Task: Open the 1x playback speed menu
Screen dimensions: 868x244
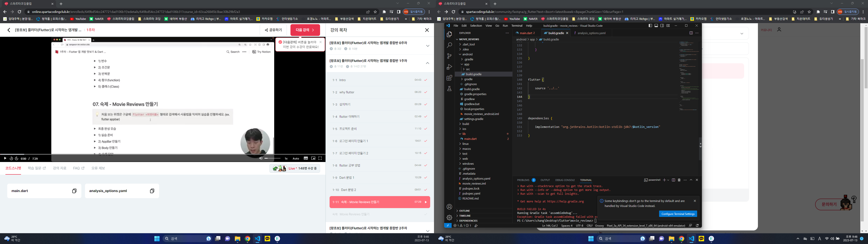Action: pyautogui.click(x=286, y=158)
